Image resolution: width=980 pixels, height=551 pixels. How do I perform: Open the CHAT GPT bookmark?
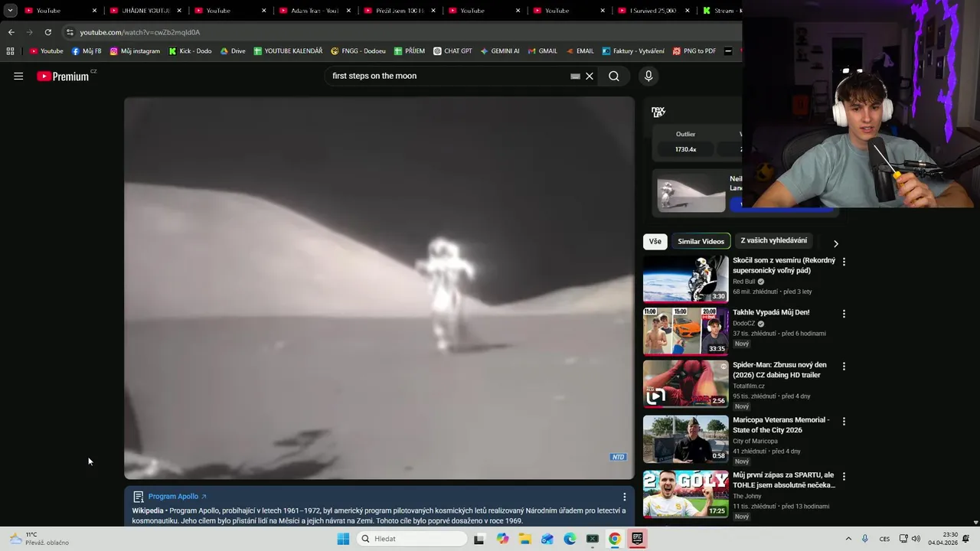tap(452, 51)
